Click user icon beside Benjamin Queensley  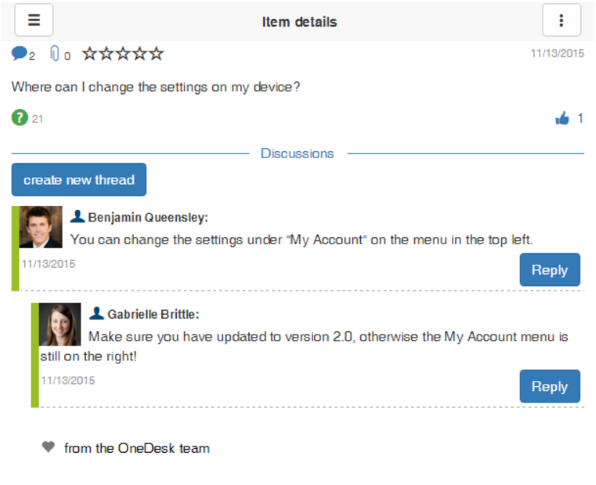78,216
